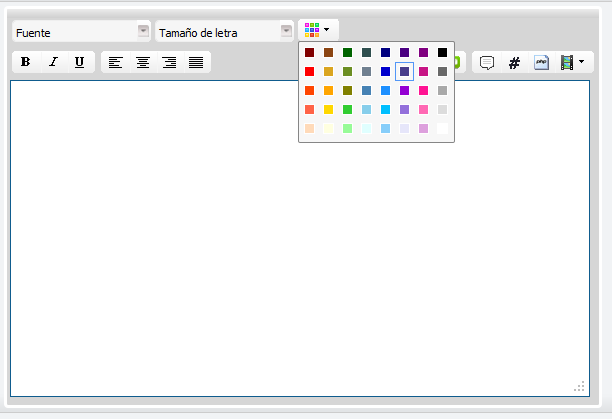Pick the black color swatch
The height and width of the screenshot is (419, 612).
point(442,53)
